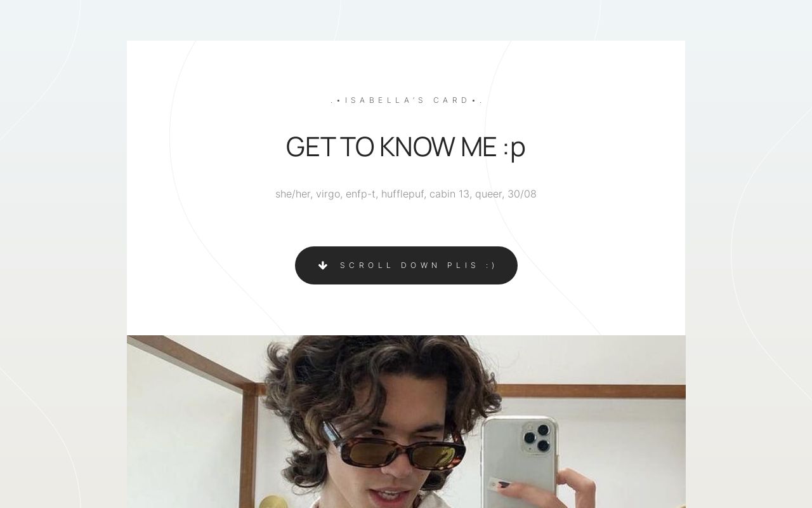Click the 30/08 date in the subtitle
Viewport: 812px width, 508px height.
pyautogui.click(x=522, y=194)
